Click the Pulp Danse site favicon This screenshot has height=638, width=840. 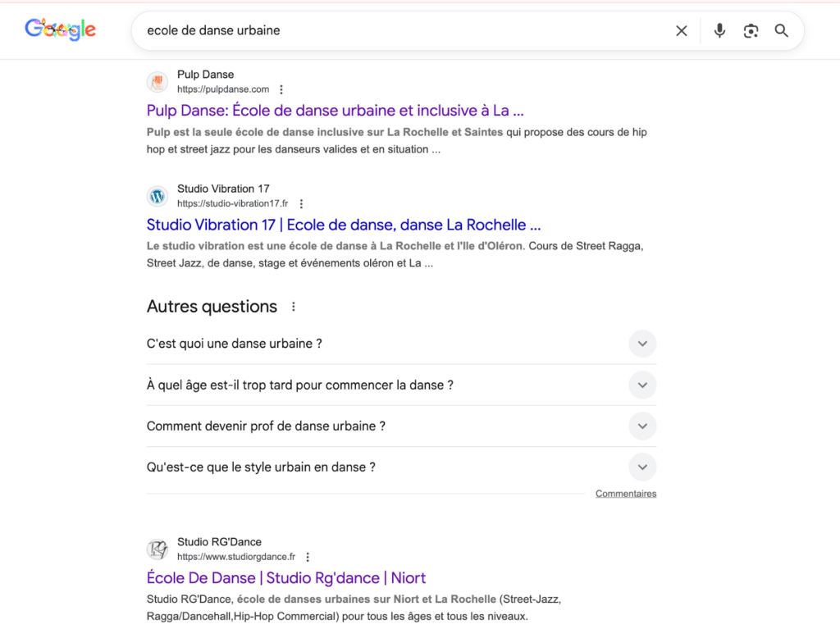coord(157,82)
